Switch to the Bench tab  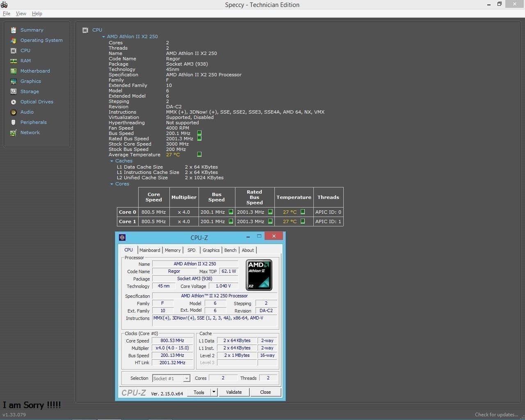click(x=231, y=250)
